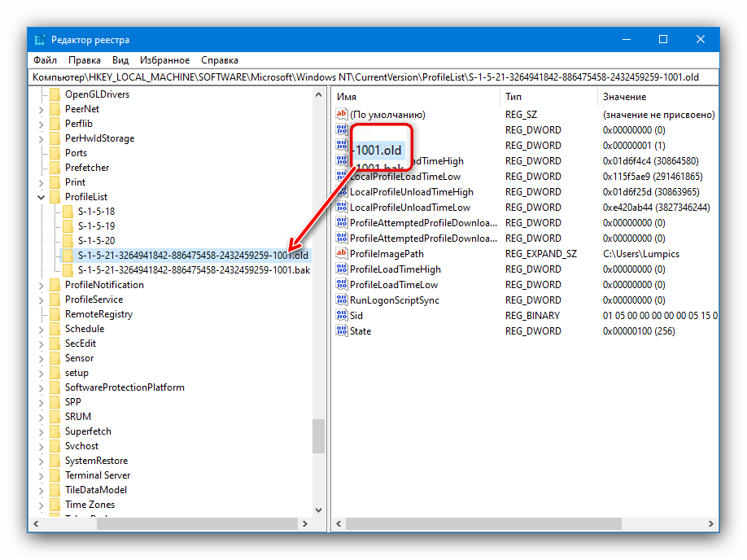Click the Sid binary value icon
This screenshot has height=560, width=747.
click(x=342, y=316)
